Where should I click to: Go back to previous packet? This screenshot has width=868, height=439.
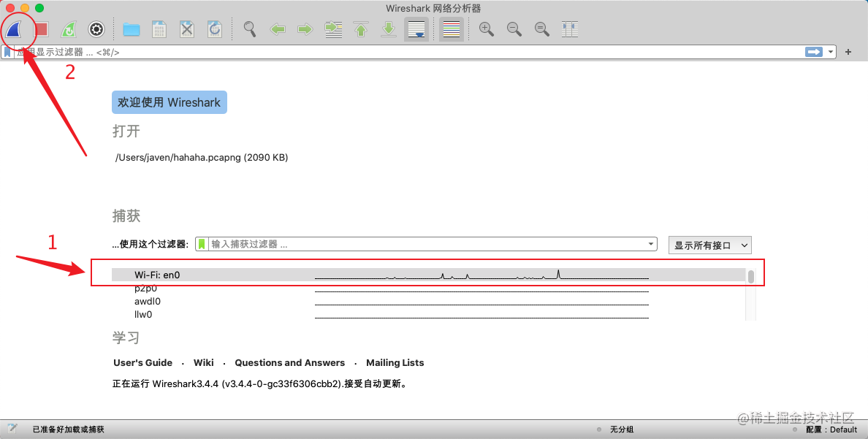point(278,28)
